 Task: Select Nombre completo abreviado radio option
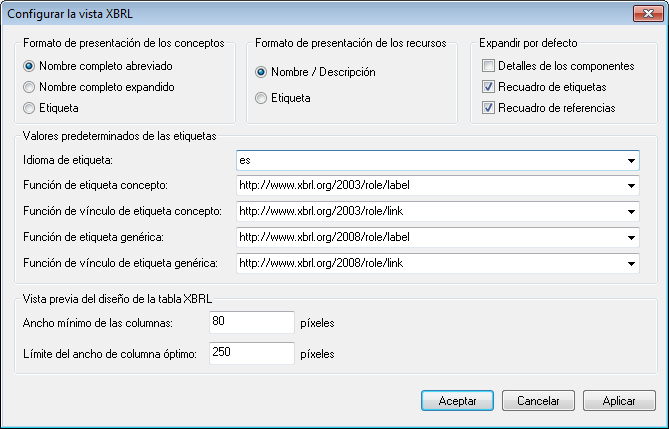29,66
